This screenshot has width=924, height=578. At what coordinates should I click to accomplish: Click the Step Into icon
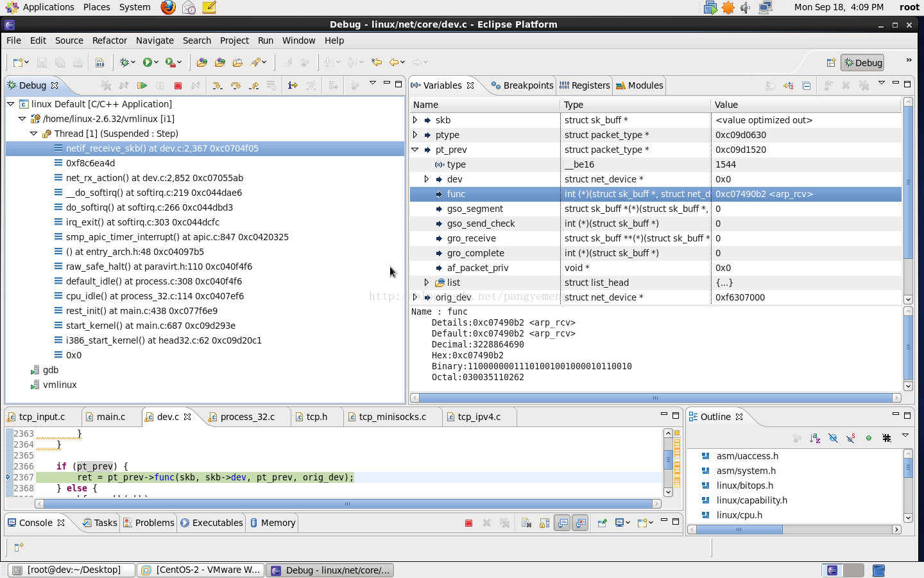pyautogui.click(x=218, y=85)
